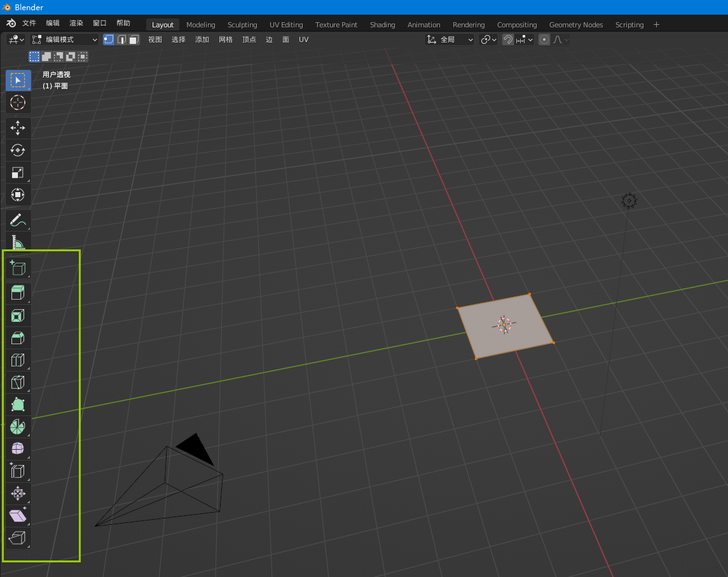The height and width of the screenshot is (577, 728).
Task: Open the 全局 transform orientation dropdown
Action: pyautogui.click(x=450, y=39)
